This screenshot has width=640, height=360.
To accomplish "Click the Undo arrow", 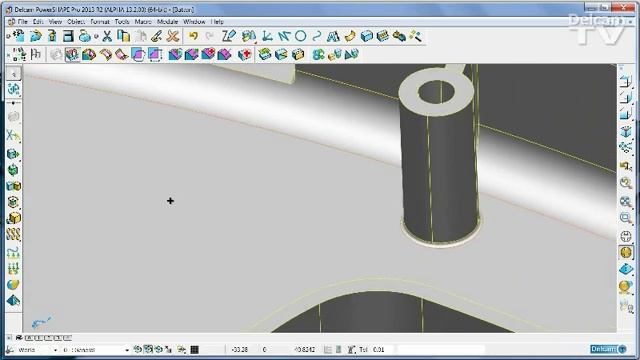I will click(193, 36).
